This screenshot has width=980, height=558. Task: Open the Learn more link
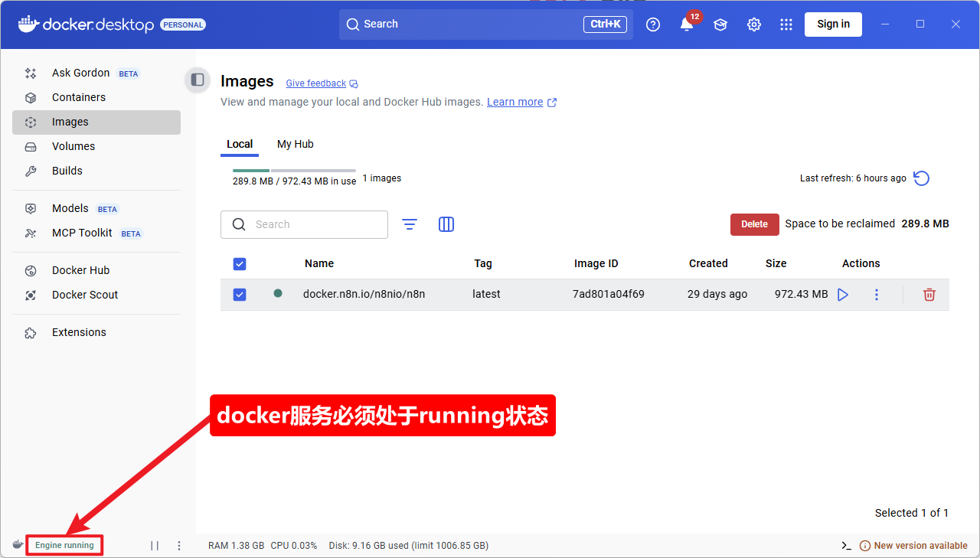514,102
